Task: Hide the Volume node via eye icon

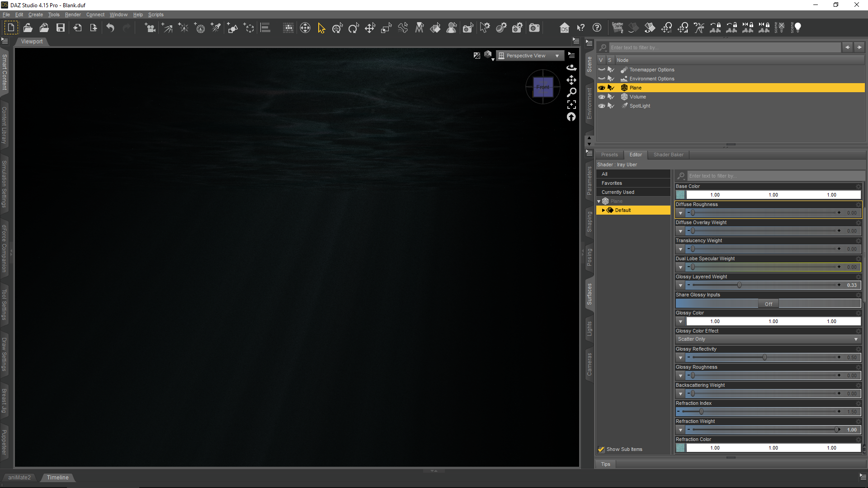Action: [x=601, y=97]
